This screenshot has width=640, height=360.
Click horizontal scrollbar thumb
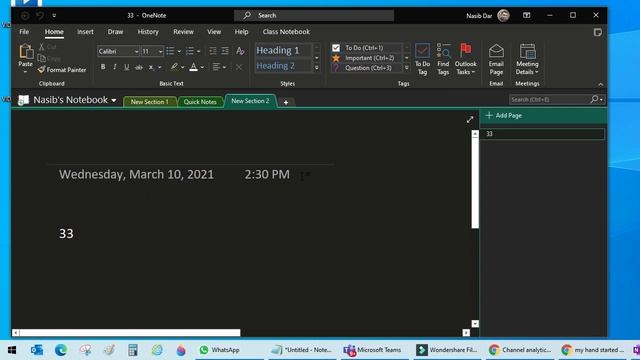[130, 333]
